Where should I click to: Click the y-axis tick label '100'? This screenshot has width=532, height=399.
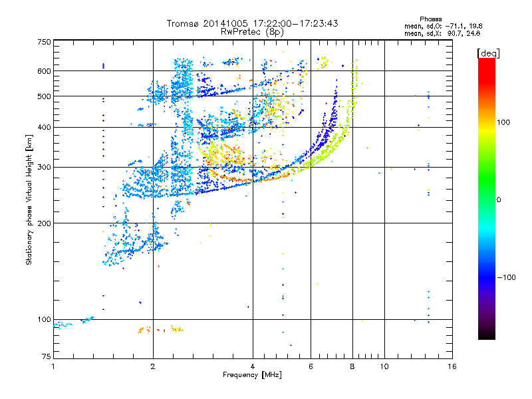44,320
